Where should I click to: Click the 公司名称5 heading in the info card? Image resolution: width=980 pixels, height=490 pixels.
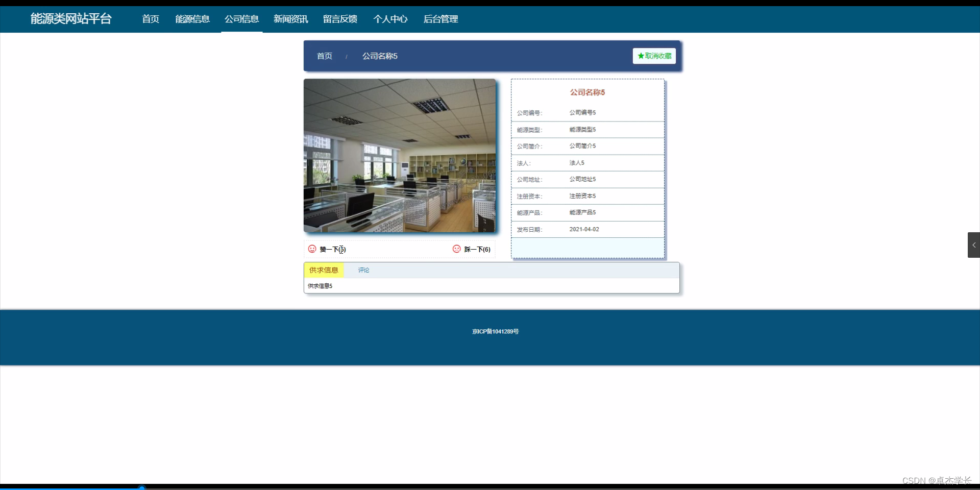pos(587,92)
